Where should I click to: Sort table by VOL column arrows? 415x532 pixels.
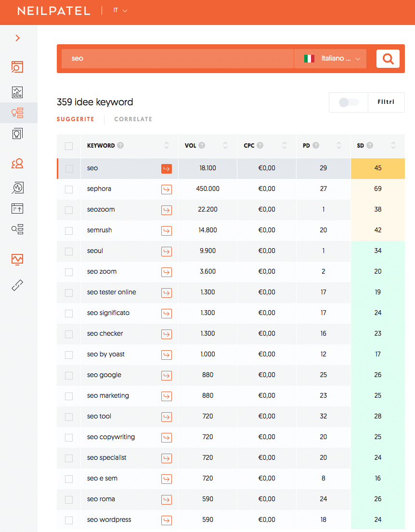click(x=225, y=145)
